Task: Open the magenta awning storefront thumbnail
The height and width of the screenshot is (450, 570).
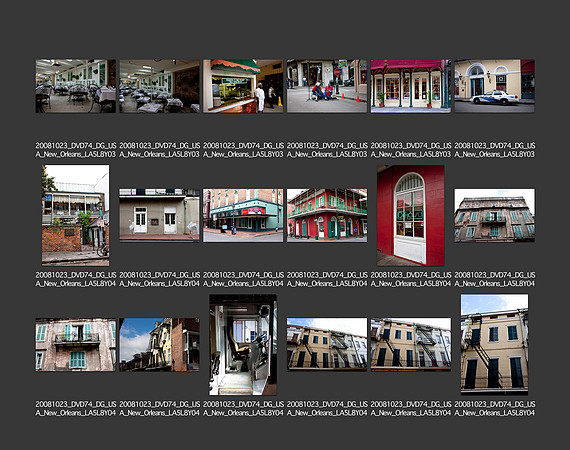Action: pos(411,86)
